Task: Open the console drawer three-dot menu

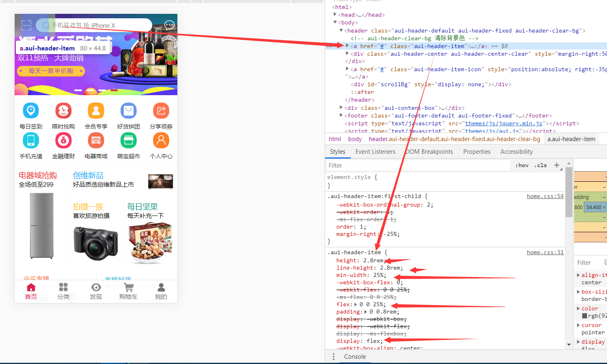Action: tap(334, 357)
